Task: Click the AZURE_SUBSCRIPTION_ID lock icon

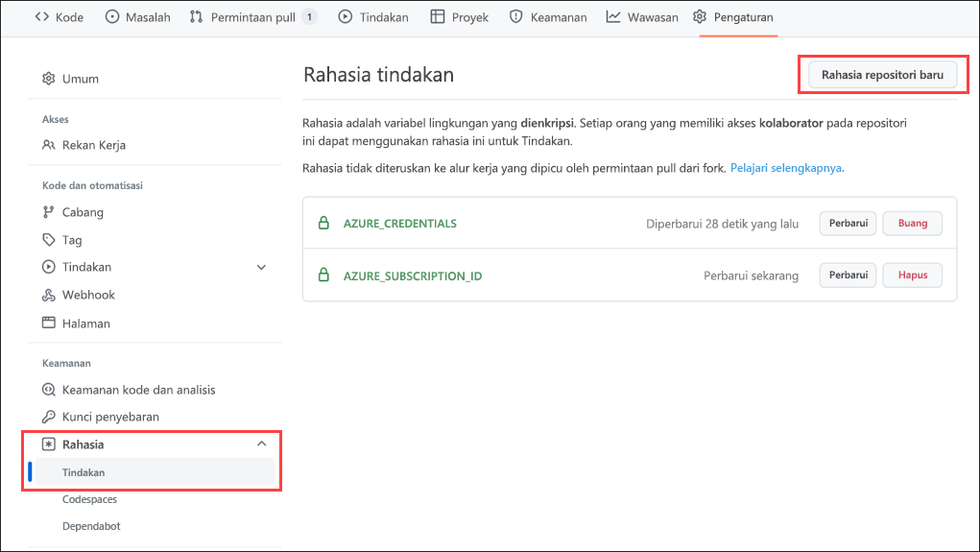Action: 323,275
